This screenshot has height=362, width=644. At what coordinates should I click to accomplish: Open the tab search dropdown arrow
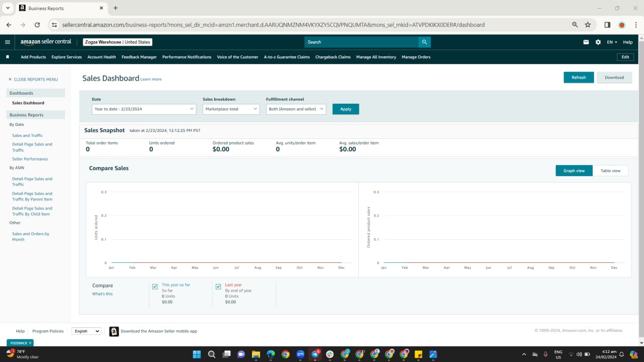(x=8, y=8)
